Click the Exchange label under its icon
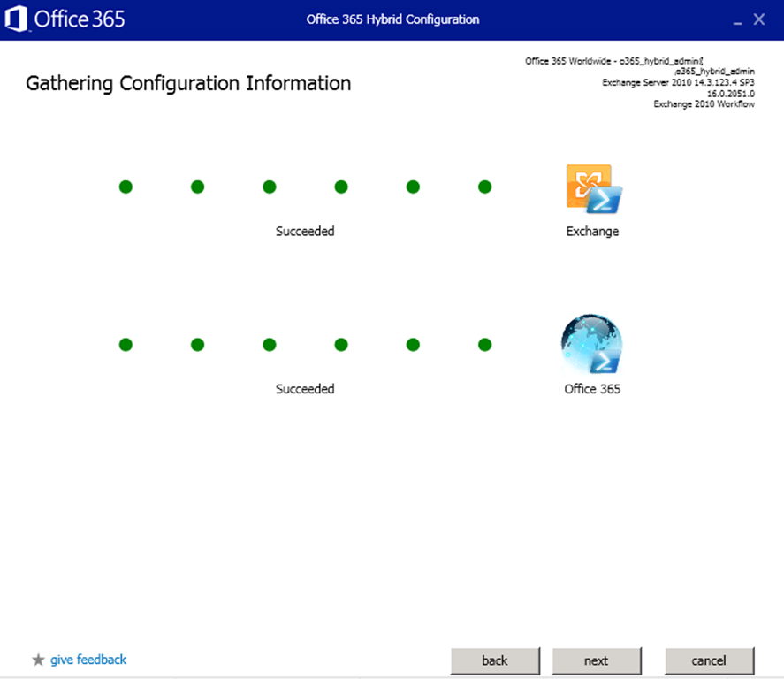784x679 pixels. point(592,231)
